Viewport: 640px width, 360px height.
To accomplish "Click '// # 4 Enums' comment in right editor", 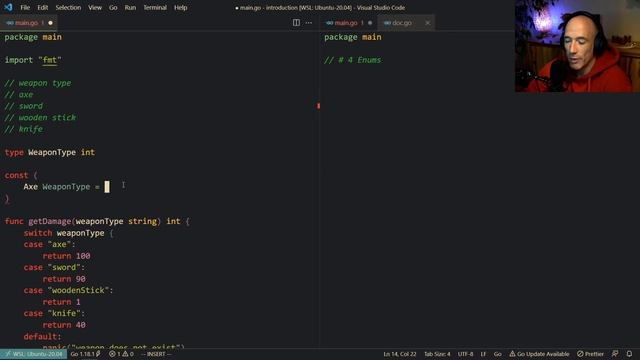I will coord(353,60).
